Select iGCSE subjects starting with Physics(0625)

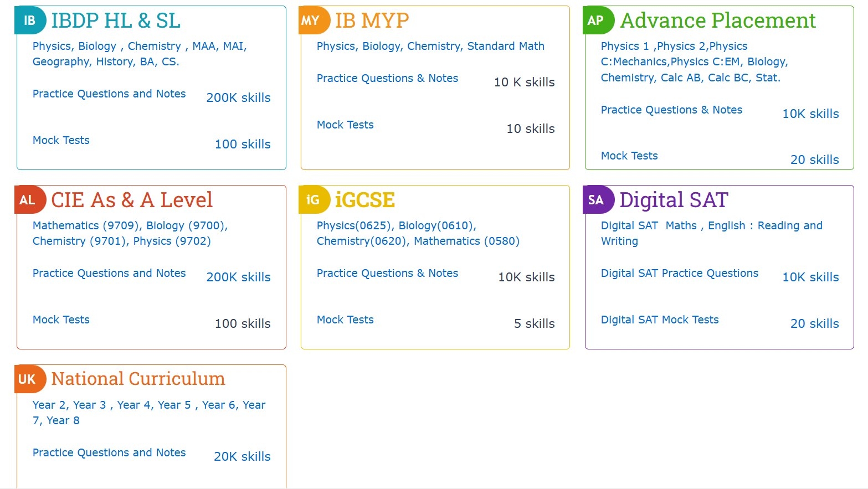(x=418, y=233)
